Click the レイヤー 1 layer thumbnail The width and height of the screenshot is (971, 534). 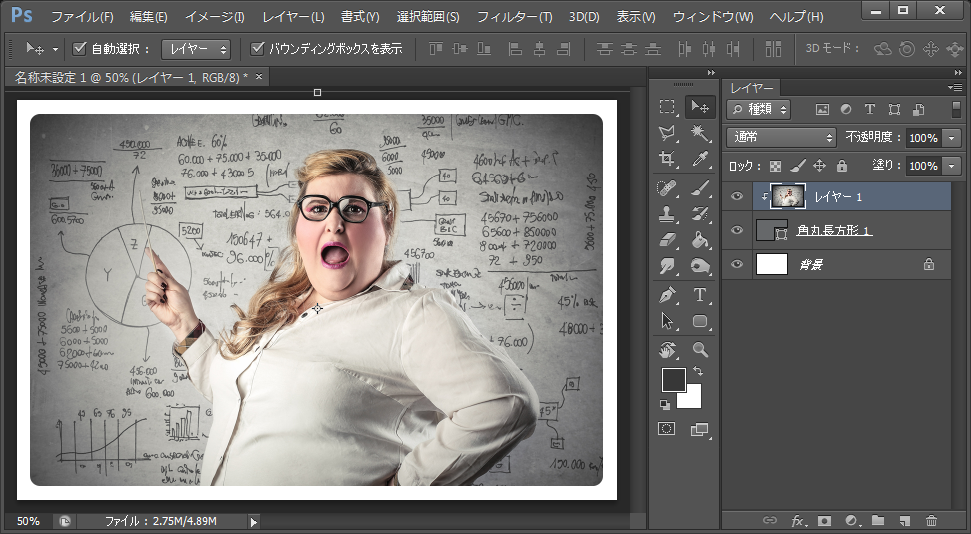tap(788, 197)
